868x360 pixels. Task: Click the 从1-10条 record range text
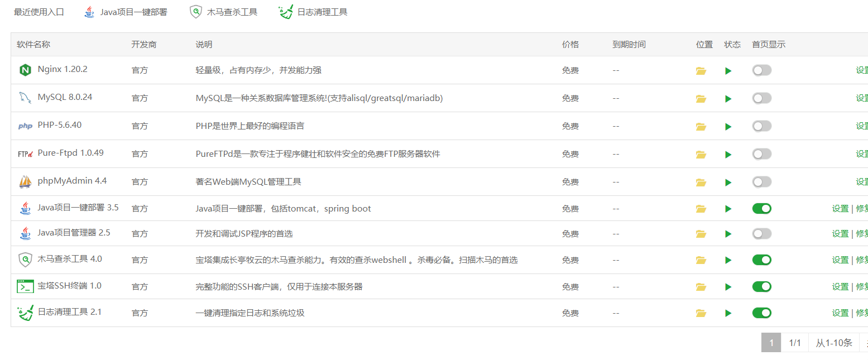834,343
